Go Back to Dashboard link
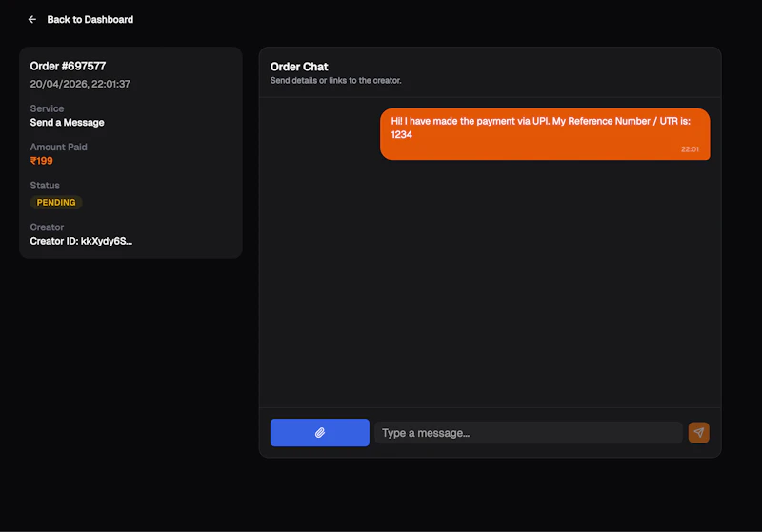Viewport: 762px width, 532px height. click(x=90, y=19)
